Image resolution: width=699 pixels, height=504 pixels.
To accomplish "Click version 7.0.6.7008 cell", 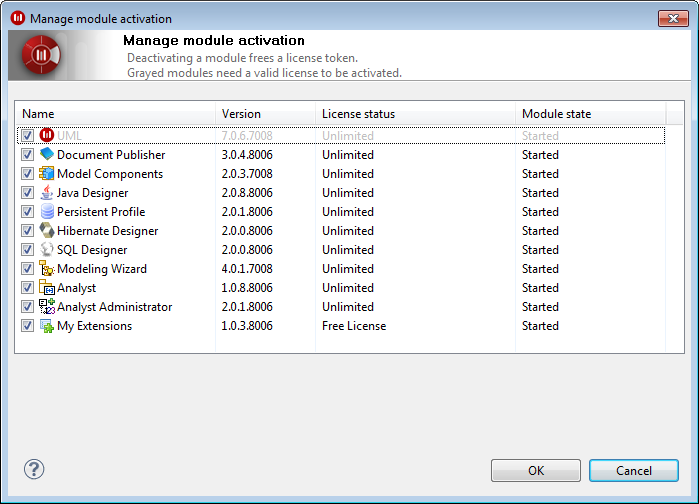I will pos(247,135).
